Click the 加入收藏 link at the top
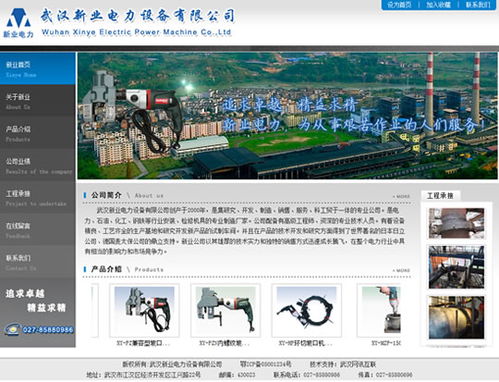This screenshot has width=499, height=382. click(x=438, y=5)
